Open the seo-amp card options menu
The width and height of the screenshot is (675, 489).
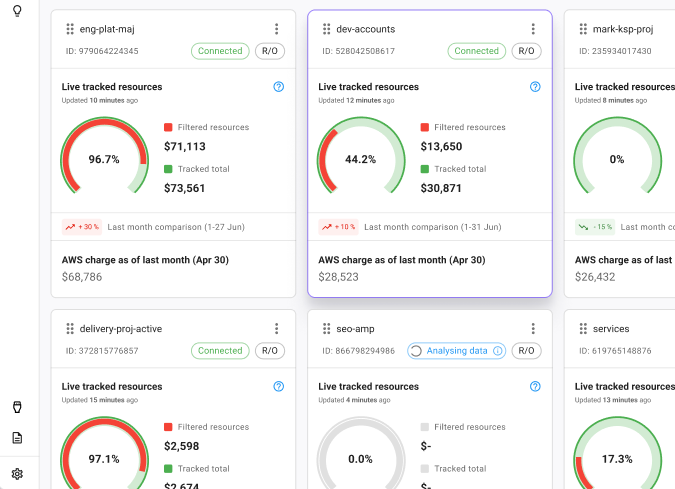point(533,328)
